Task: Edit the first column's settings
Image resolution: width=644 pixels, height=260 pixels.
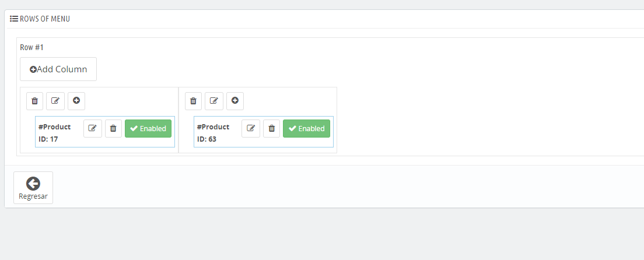Action: point(55,101)
